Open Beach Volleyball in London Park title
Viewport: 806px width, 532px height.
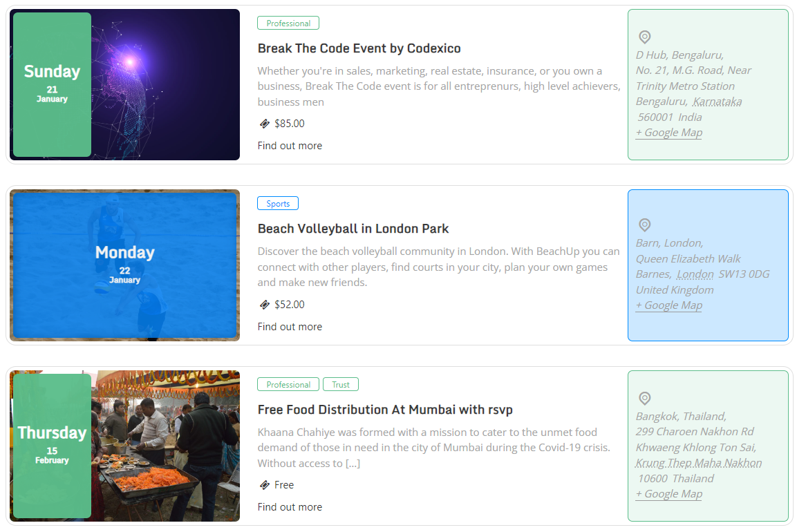353,229
